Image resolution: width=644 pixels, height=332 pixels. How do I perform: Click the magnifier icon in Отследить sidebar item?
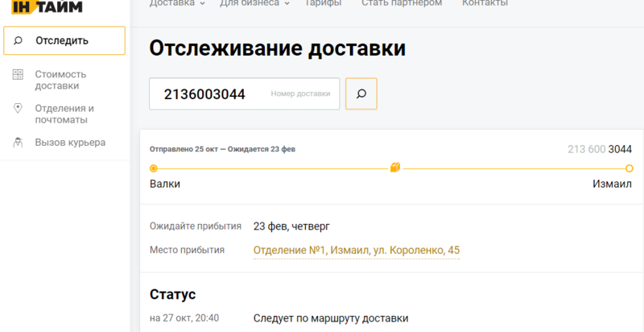[18, 41]
